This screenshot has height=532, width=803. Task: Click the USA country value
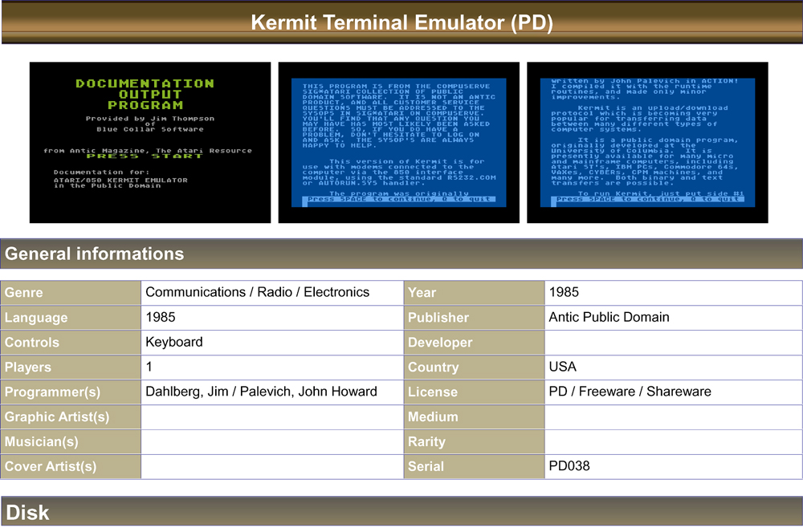coord(563,368)
